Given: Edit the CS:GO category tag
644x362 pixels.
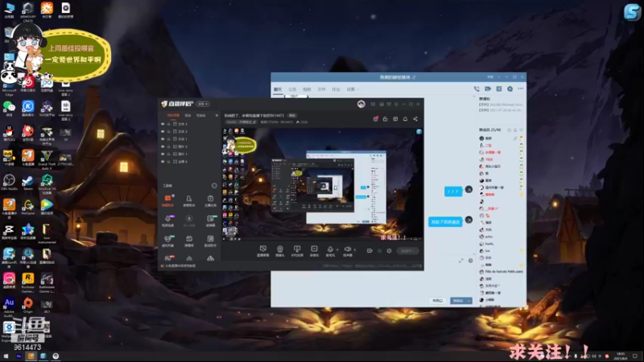Looking at the screenshot, I should point(242,122).
